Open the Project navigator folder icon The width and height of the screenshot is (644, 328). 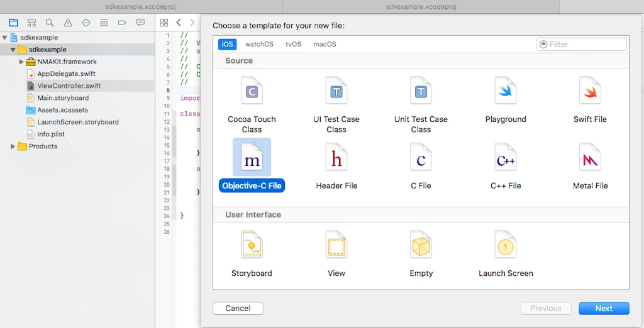(x=14, y=23)
